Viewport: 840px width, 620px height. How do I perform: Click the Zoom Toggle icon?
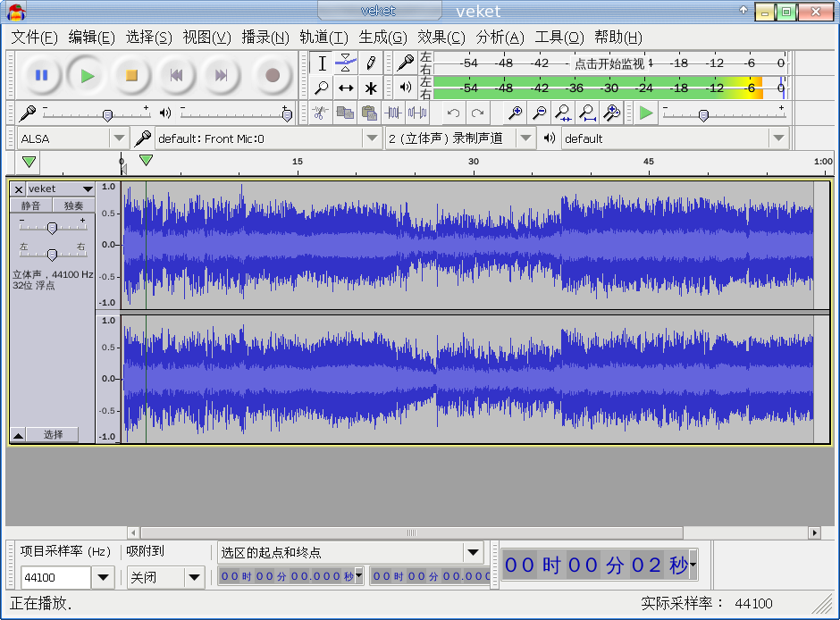tap(611, 113)
